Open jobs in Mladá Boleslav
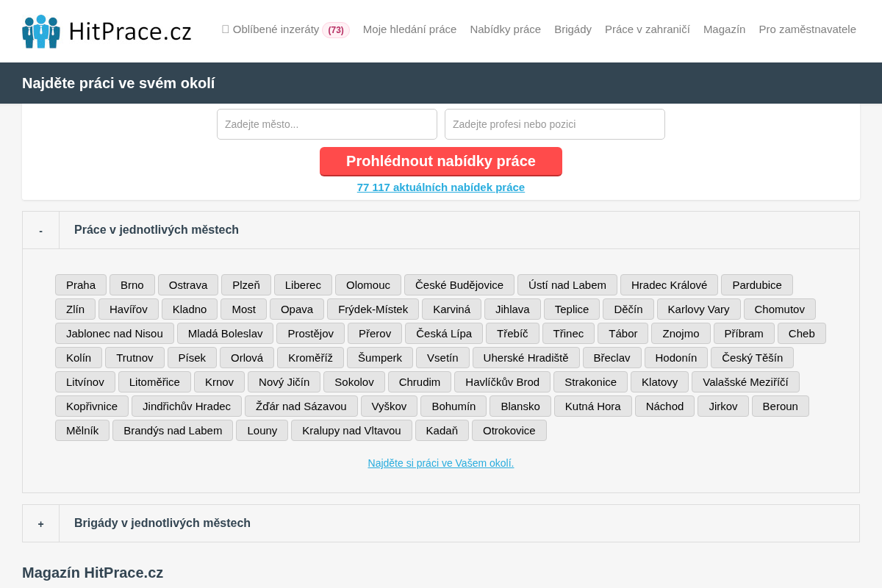882x588 pixels. pyautogui.click(x=225, y=334)
